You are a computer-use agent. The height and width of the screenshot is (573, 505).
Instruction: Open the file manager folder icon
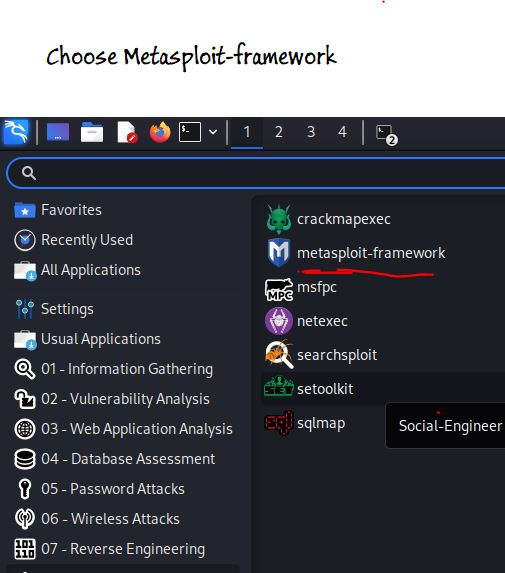(92, 132)
